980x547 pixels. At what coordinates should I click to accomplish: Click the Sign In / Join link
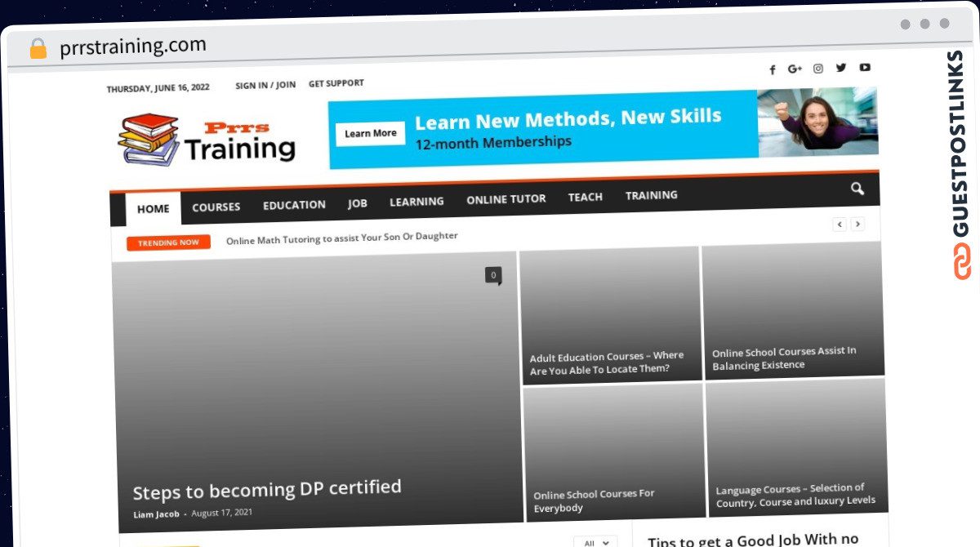pyautogui.click(x=265, y=85)
